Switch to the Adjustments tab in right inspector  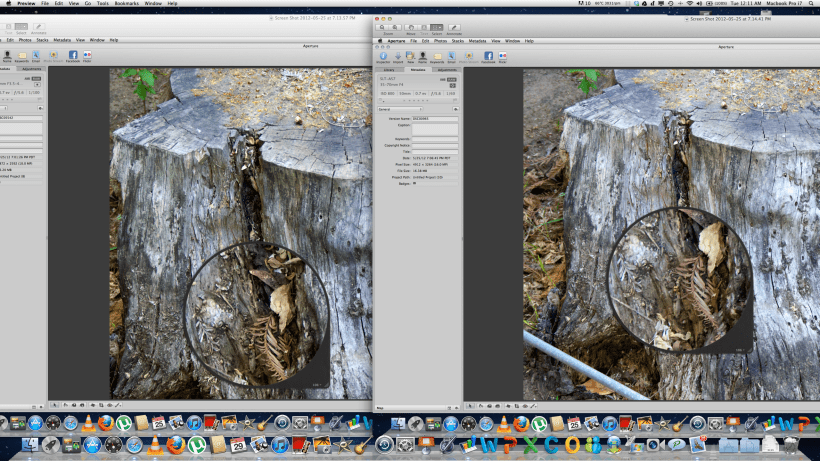(x=445, y=70)
